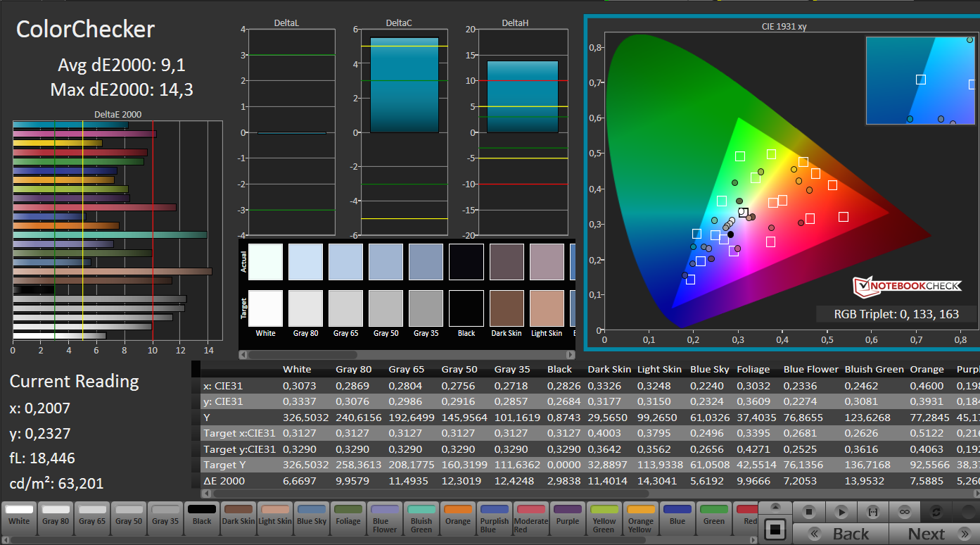Viewport: 980px width, 545px height.
Task: Click the 'ColorChecker' heading
Action: pyautogui.click(x=85, y=30)
